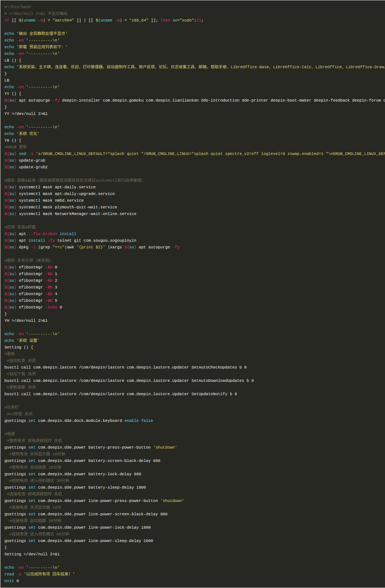Click the '${su} efibootmgr -CcOo 0' line
This screenshot has width=385, height=588.
click(33, 307)
